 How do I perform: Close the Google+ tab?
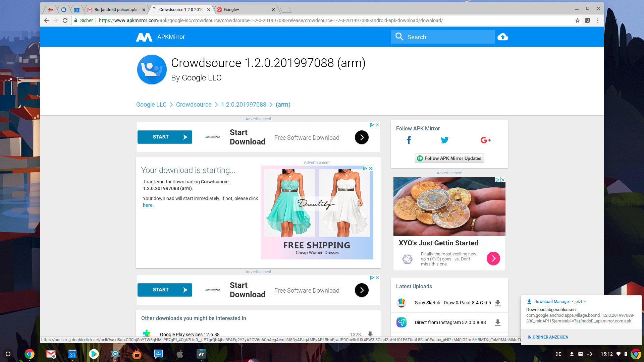(273, 10)
